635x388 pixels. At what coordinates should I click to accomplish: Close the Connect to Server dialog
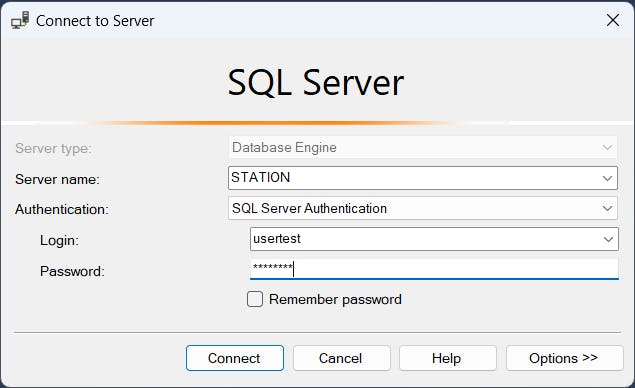click(613, 20)
